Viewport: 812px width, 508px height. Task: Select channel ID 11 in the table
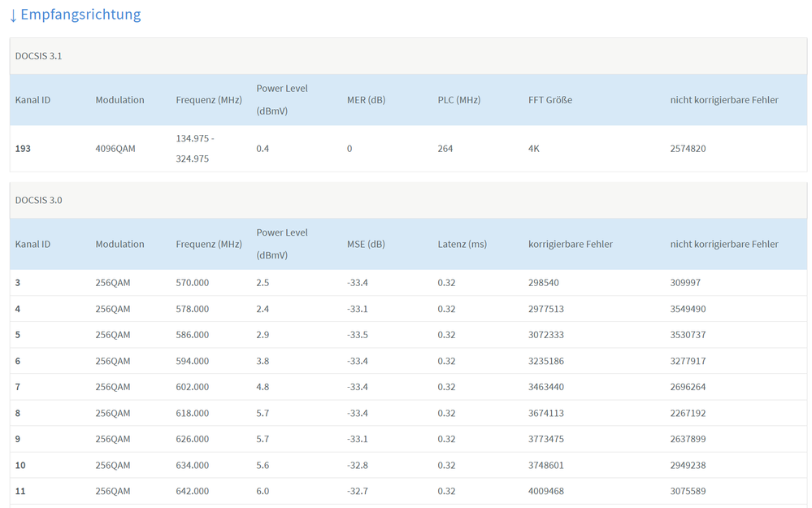pos(20,491)
